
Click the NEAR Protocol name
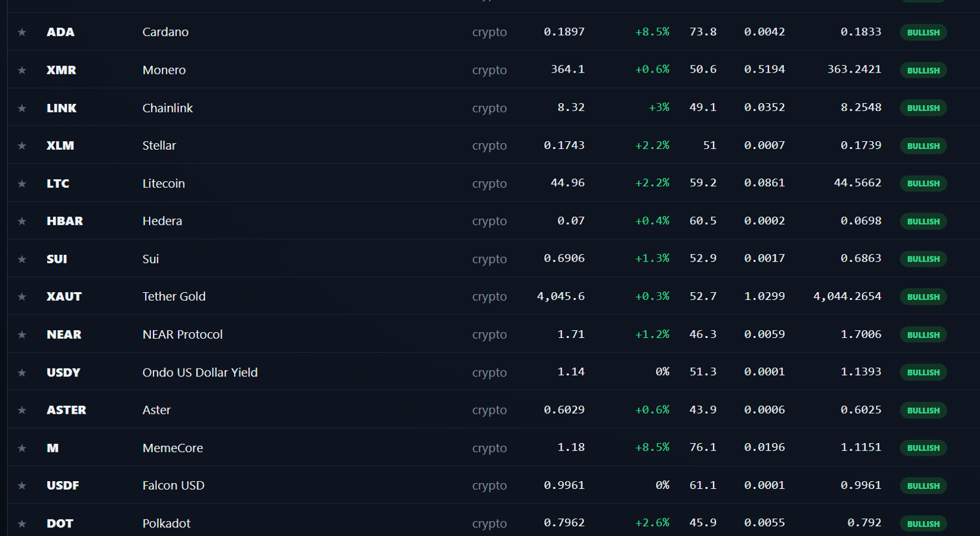[182, 335]
